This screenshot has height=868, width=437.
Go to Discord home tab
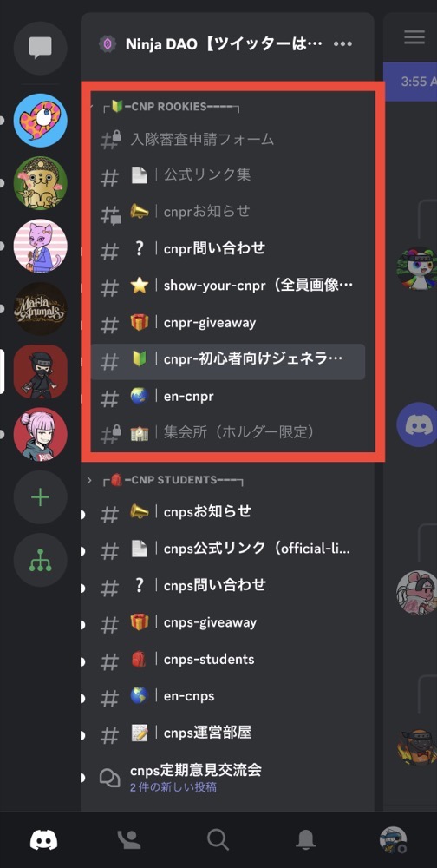coord(43,839)
